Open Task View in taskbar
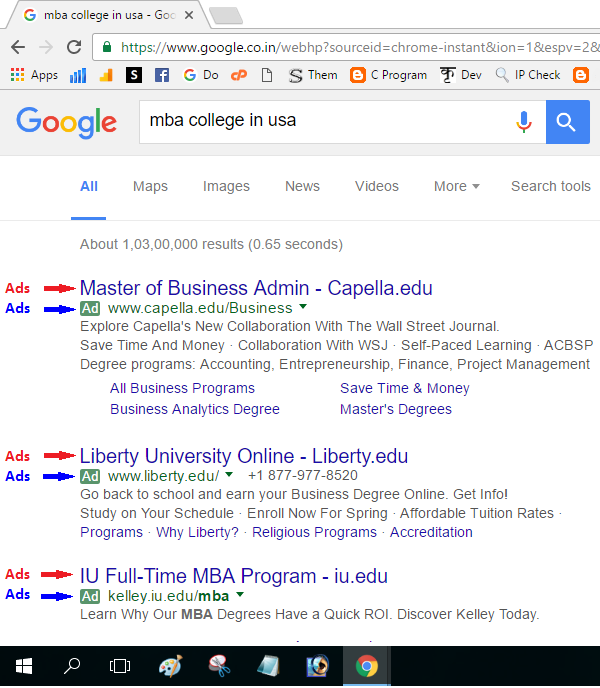The image size is (600, 688). click(120, 666)
